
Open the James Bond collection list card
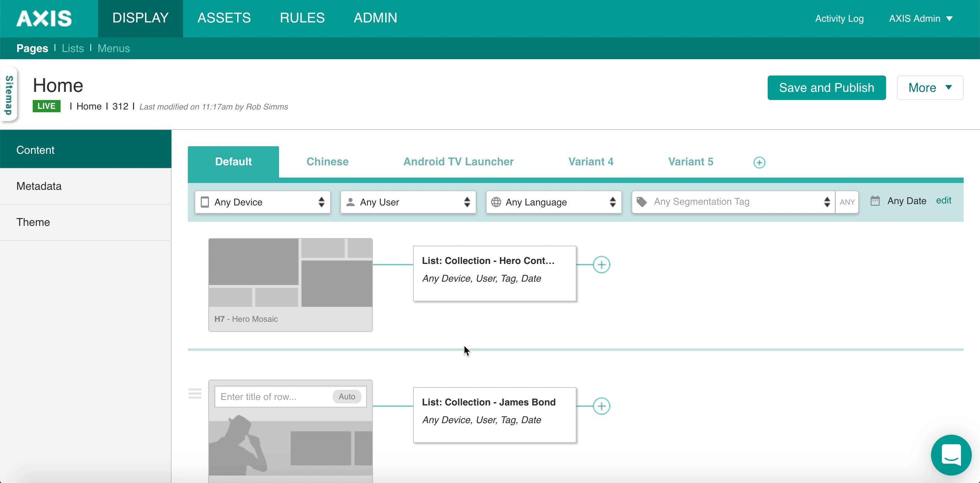[494, 415]
